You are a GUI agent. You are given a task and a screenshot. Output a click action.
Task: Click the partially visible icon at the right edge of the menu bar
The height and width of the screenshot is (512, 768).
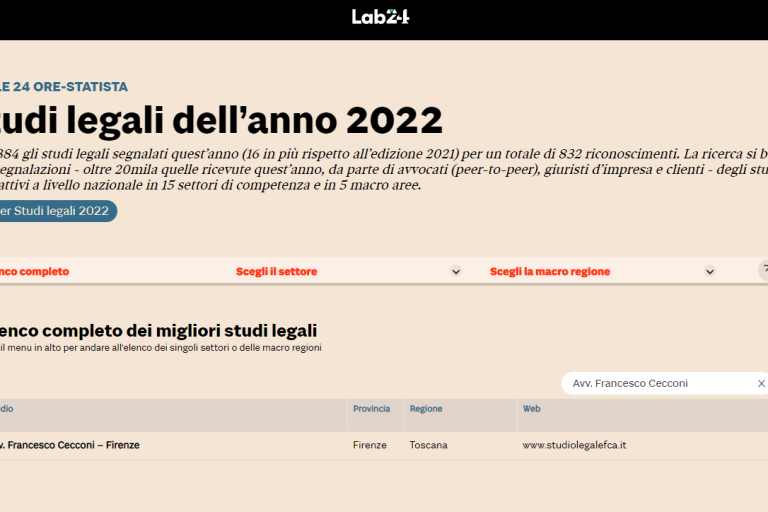[763, 269]
